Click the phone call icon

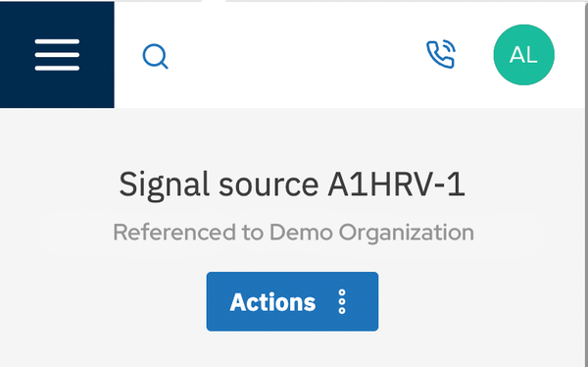(441, 55)
